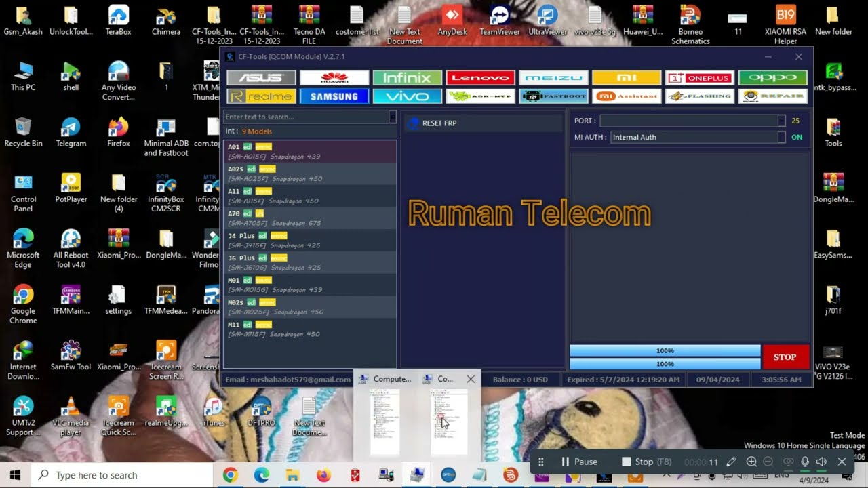Open the Mobile Repair section
868x488 pixels.
click(x=773, y=96)
